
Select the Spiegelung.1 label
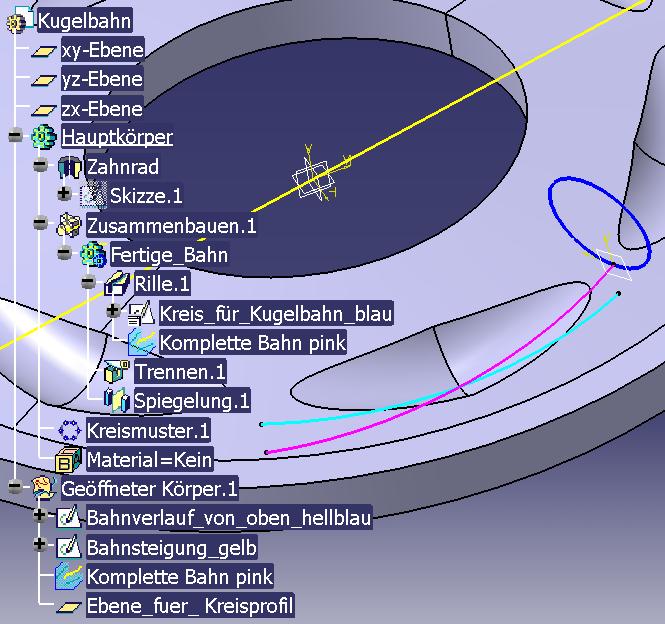click(192, 400)
